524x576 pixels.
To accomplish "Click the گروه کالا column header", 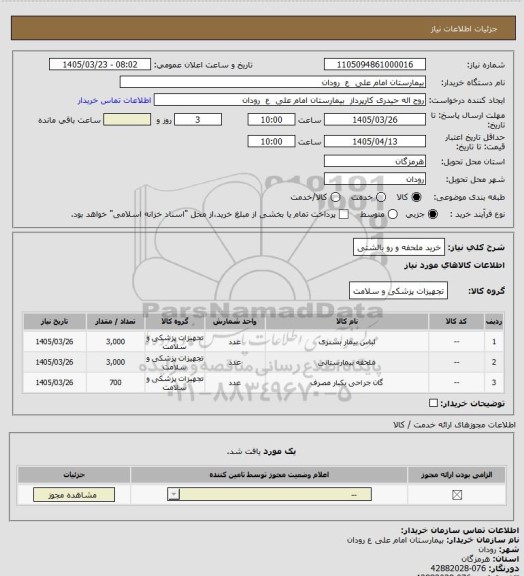I will click(x=175, y=321).
